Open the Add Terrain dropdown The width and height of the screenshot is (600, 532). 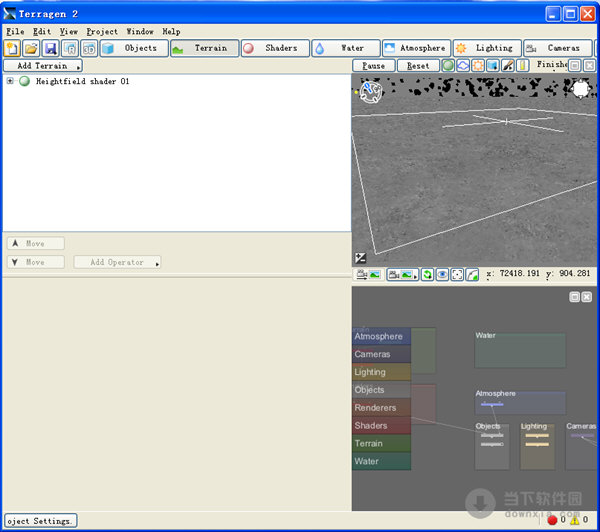point(43,66)
